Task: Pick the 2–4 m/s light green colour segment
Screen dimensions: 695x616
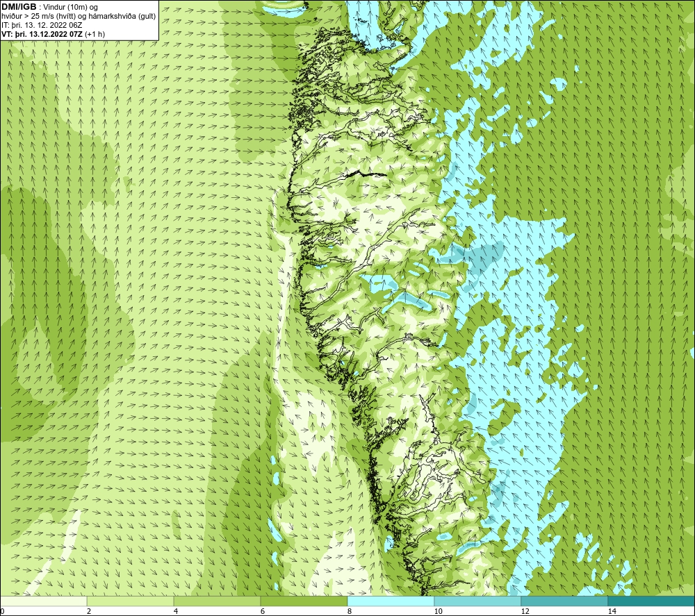Action: pos(131,601)
